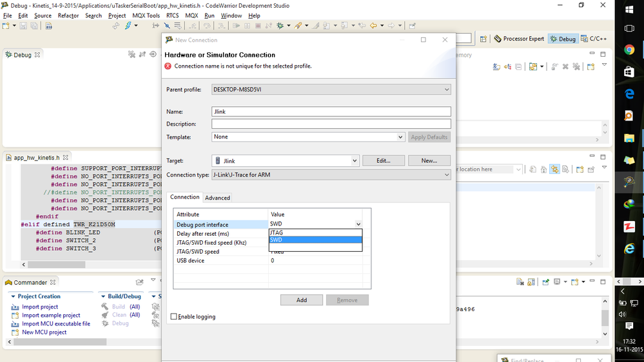Image resolution: width=644 pixels, height=362 pixels.
Task: Click the skip all breakpoints toolbar icon
Action: (x=167, y=26)
